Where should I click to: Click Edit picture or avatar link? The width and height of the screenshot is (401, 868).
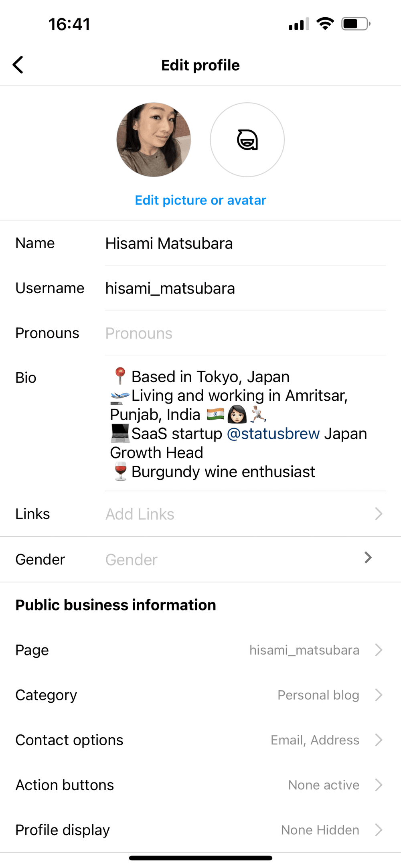pyautogui.click(x=200, y=200)
